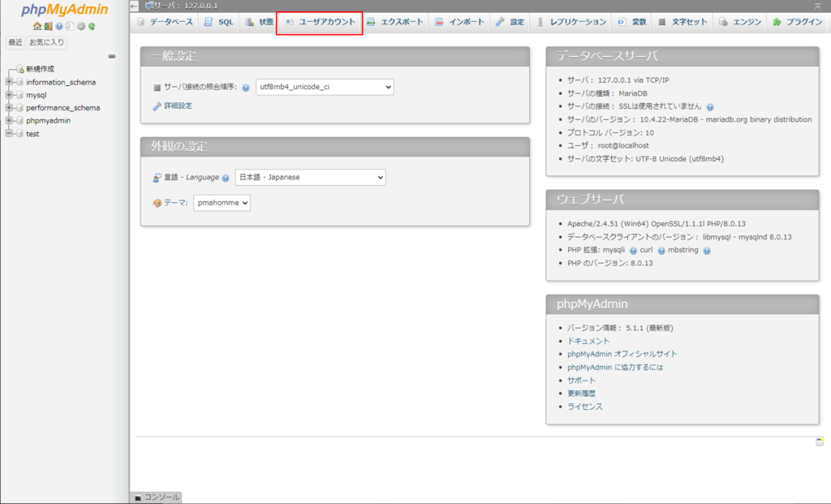Image resolution: width=831 pixels, height=504 pixels.
Task: Open the コンソール panel at bottom
Action: click(157, 497)
